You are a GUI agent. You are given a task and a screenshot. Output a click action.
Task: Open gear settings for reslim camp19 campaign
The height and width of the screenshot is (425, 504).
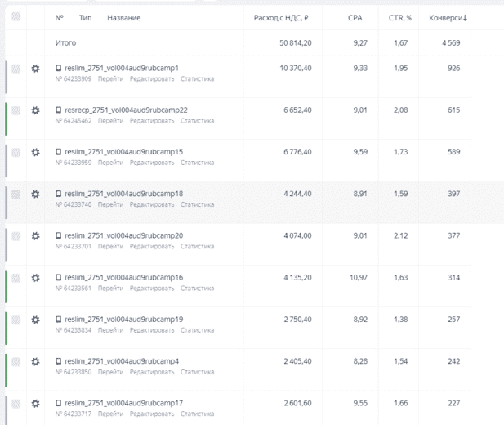point(35,320)
